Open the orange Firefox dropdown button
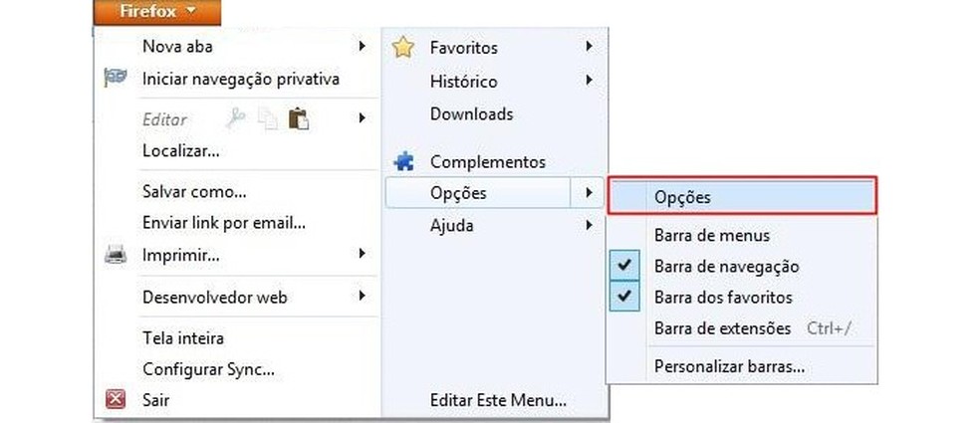Image resolution: width=980 pixels, height=423 pixels. (157, 12)
